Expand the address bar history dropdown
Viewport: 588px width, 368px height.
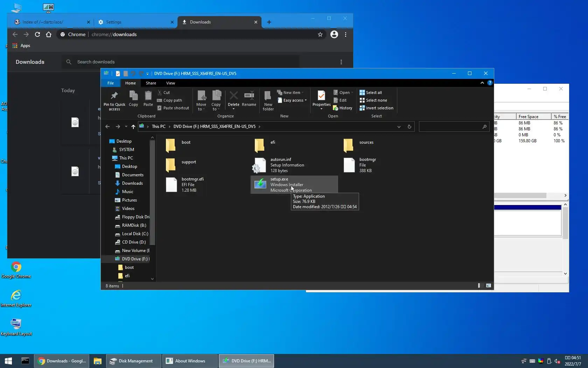399,127
